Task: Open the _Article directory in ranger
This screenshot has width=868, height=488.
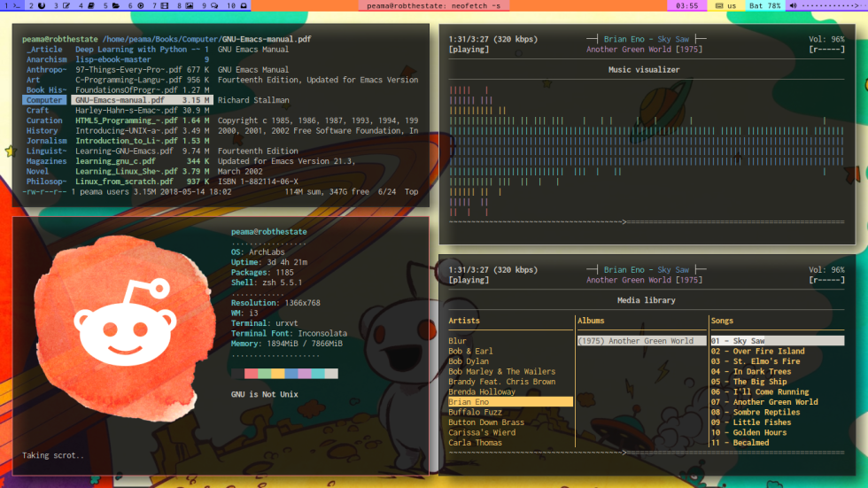Action: [x=44, y=50]
